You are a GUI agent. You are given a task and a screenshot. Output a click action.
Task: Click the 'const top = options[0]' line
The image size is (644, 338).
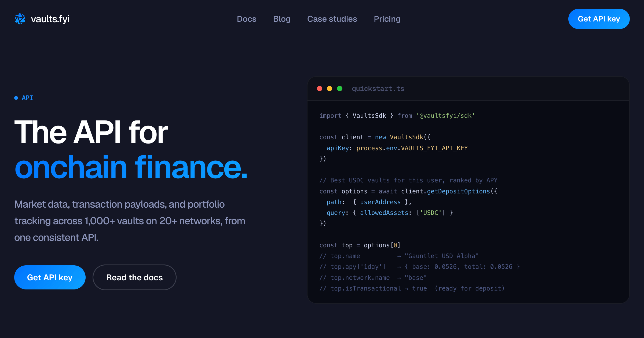360,245
